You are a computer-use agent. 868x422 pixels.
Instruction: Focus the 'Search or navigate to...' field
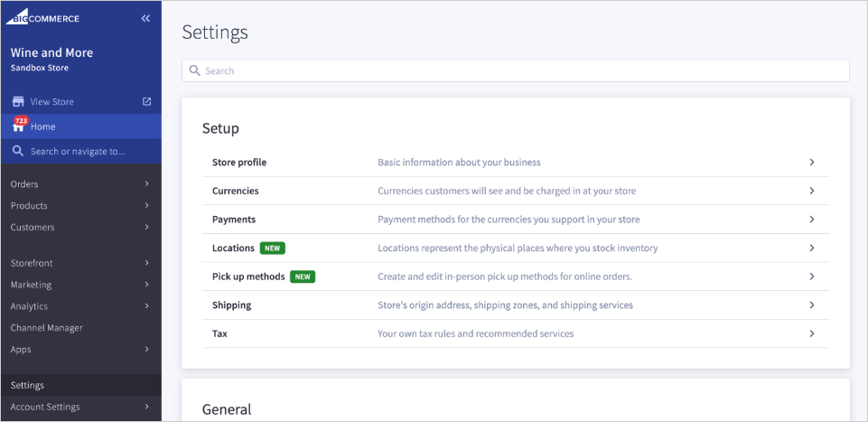[x=80, y=151]
